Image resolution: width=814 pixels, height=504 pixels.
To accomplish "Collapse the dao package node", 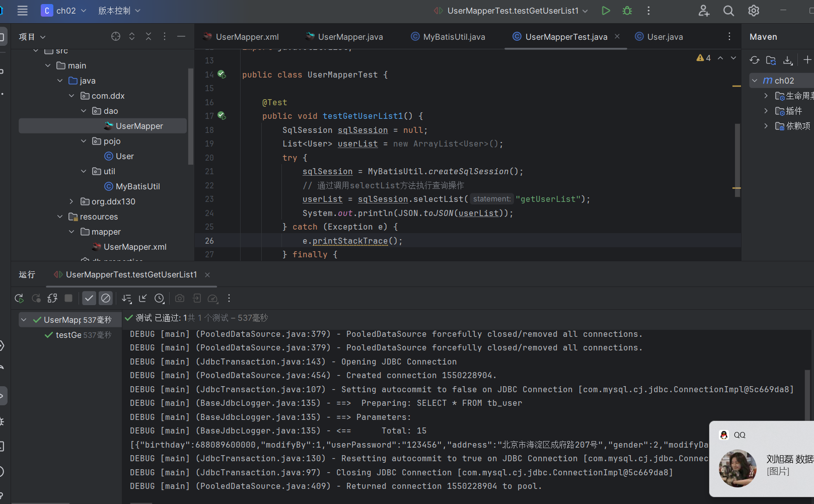I will click(84, 111).
